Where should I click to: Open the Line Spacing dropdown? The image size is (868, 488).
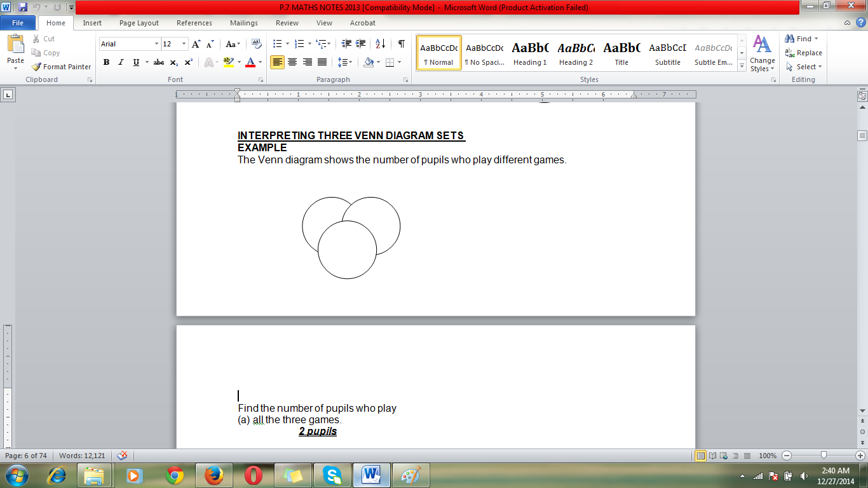[x=345, y=62]
